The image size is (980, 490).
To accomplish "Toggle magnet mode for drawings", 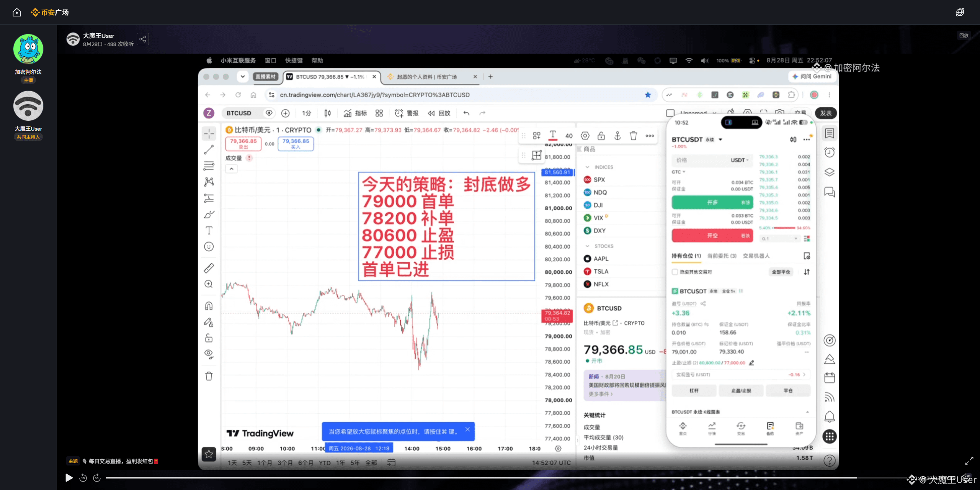I will (209, 306).
